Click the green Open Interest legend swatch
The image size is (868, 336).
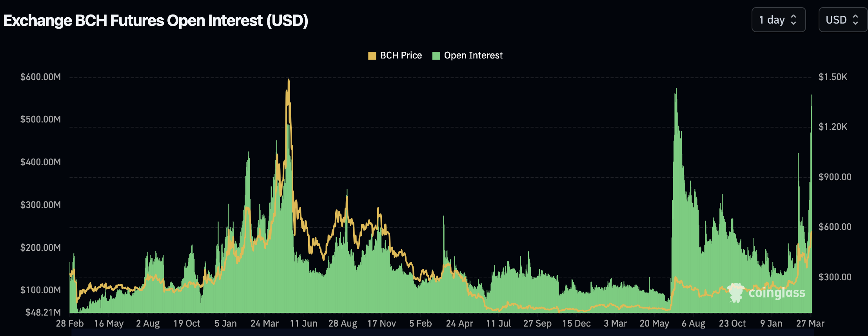tap(436, 56)
